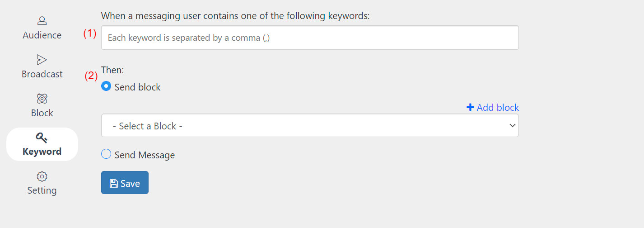Click the Add block link
644x228 pixels.
tap(493, 107)
